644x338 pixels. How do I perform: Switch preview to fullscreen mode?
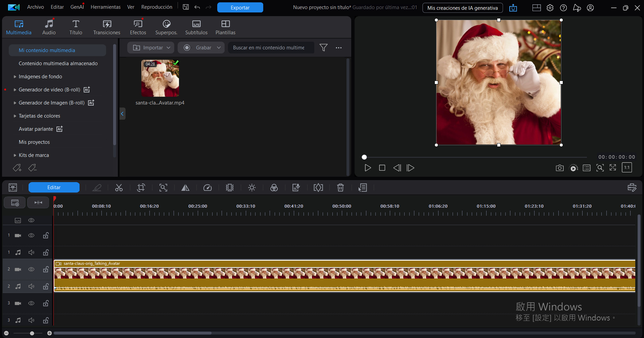[613, 167]
